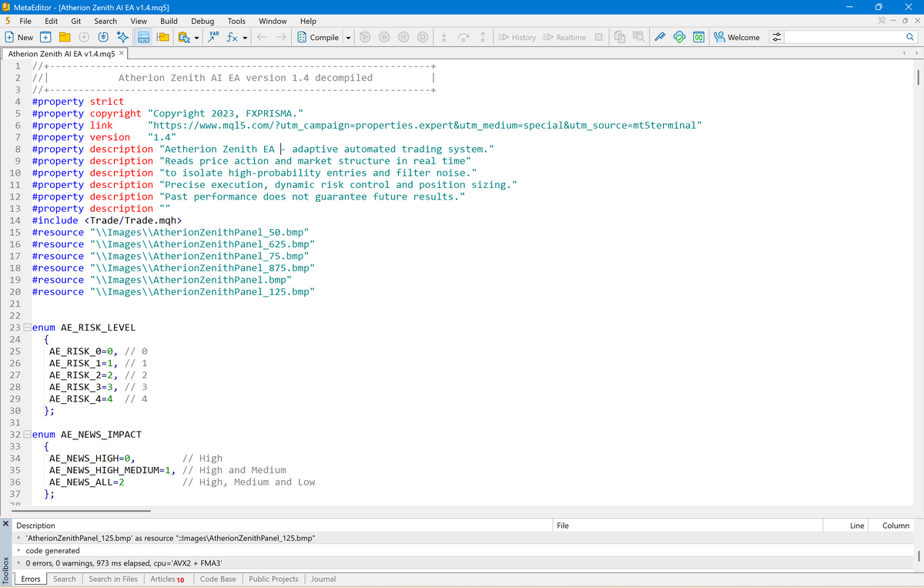The height and width of the screenshot is (588, 924).
Task: Open the Public Projects tab
Action: pos(273,579)
